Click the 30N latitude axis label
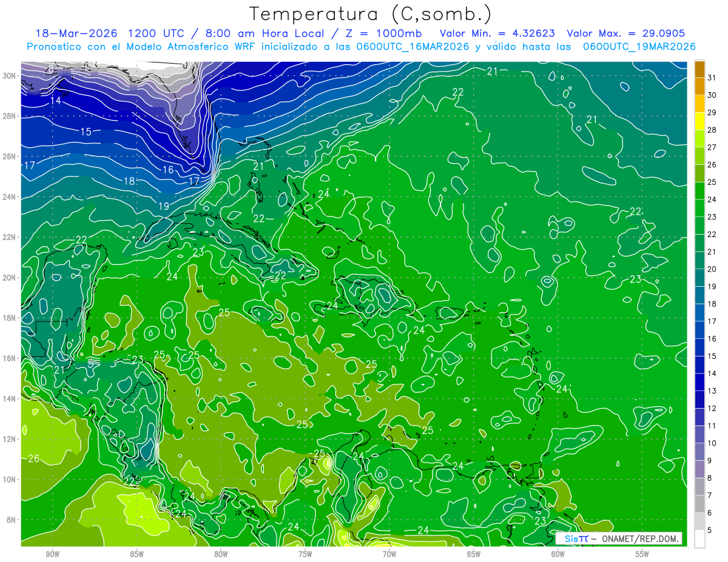728x562 pixels. [x=9, y=75]
